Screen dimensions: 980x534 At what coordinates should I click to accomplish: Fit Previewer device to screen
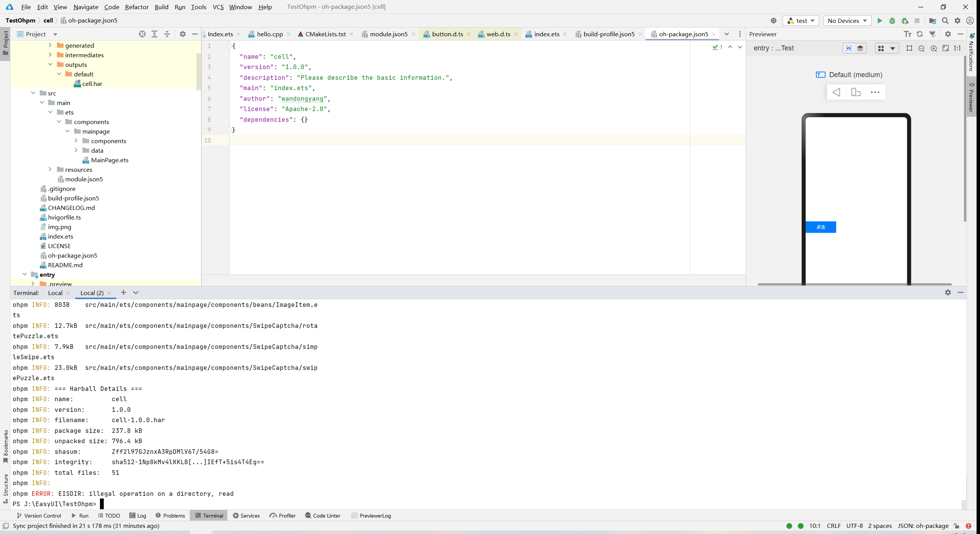[946, 48]
